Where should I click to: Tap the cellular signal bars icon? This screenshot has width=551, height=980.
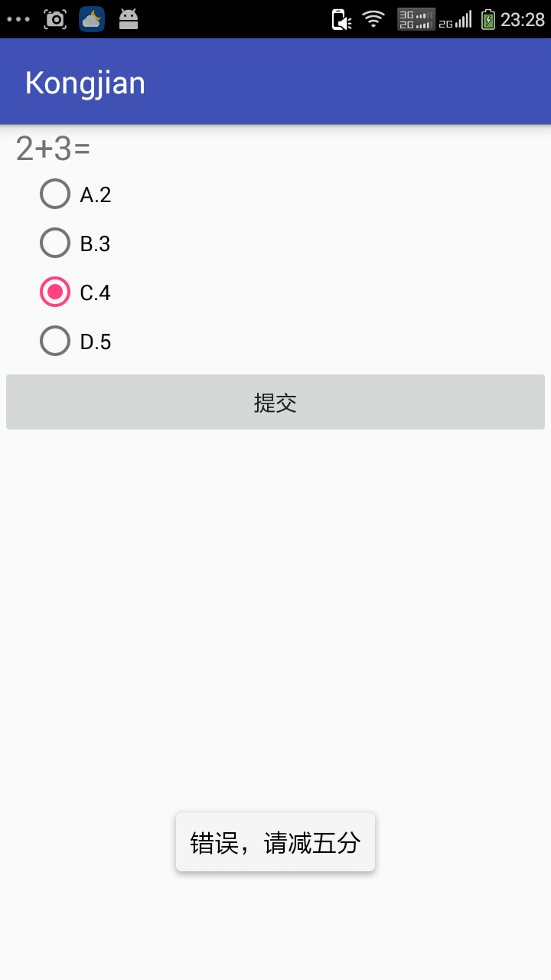463,19
